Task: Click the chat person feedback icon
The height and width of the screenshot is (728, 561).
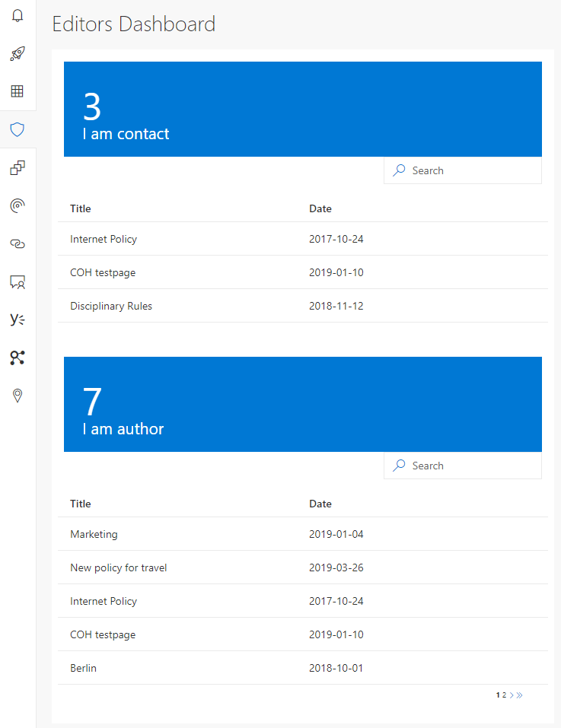Action: pos(18,281)
